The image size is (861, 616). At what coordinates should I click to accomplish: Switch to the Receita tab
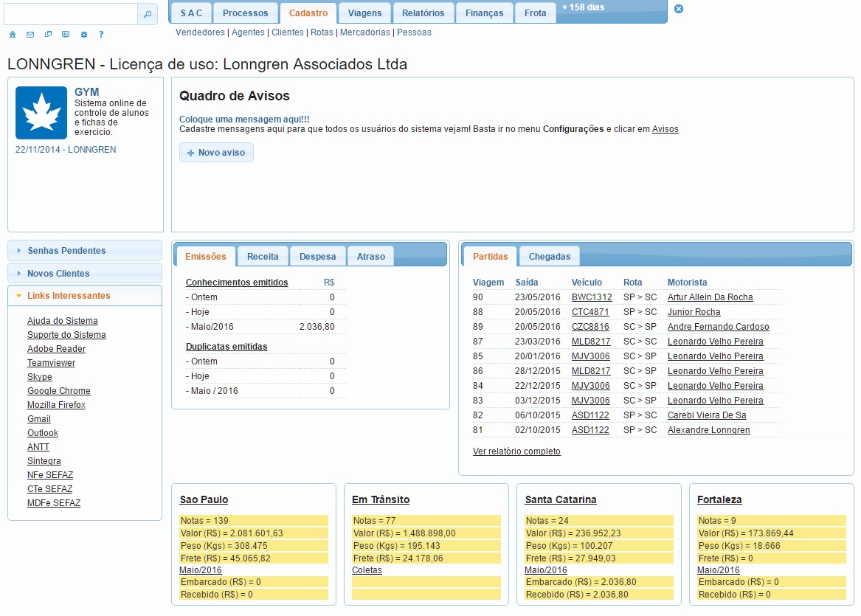click(263, 257)
